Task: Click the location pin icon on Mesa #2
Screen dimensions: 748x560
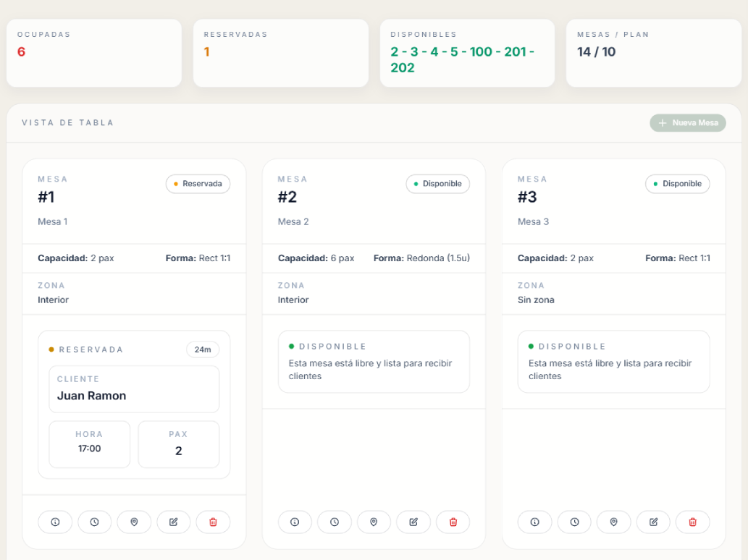Action: click(374, 522)
